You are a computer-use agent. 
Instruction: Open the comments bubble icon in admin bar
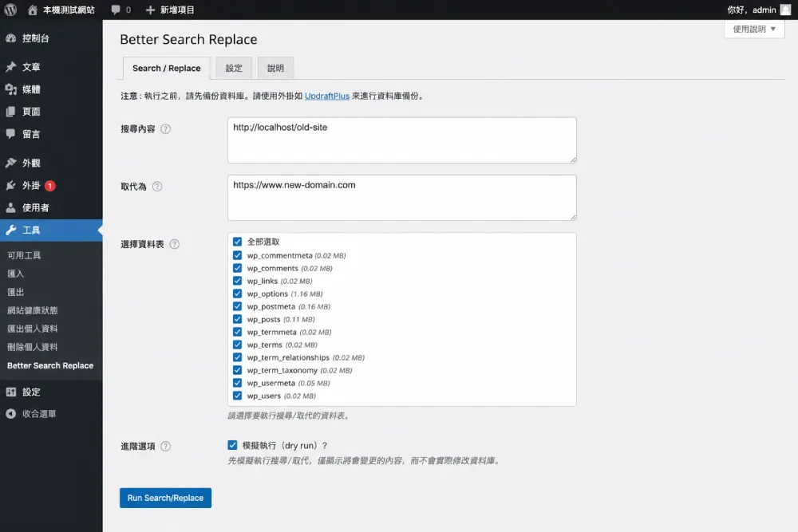coord(116,10)
